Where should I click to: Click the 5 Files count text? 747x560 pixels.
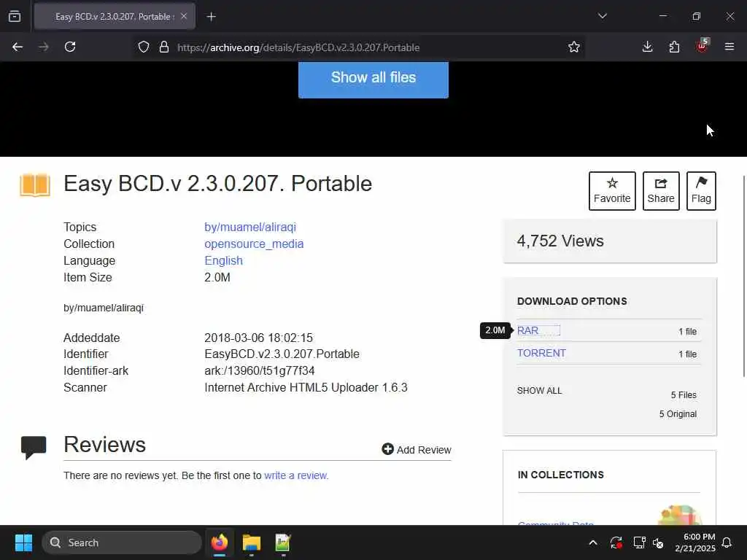[x=684, y=394]
